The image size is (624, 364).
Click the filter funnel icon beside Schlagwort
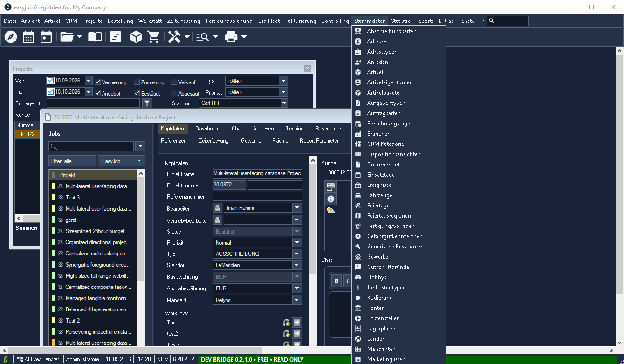tap(147, 103)
